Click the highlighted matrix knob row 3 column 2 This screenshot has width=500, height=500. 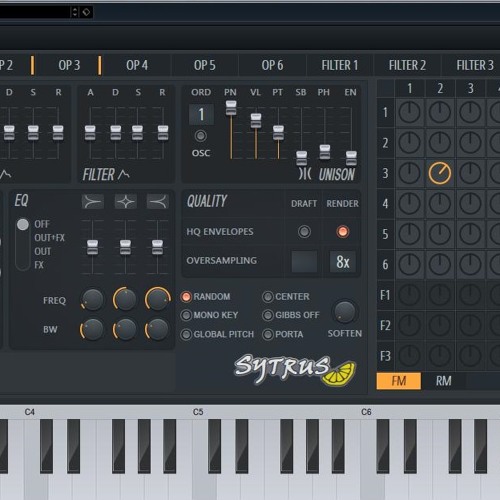pos(440,173)
